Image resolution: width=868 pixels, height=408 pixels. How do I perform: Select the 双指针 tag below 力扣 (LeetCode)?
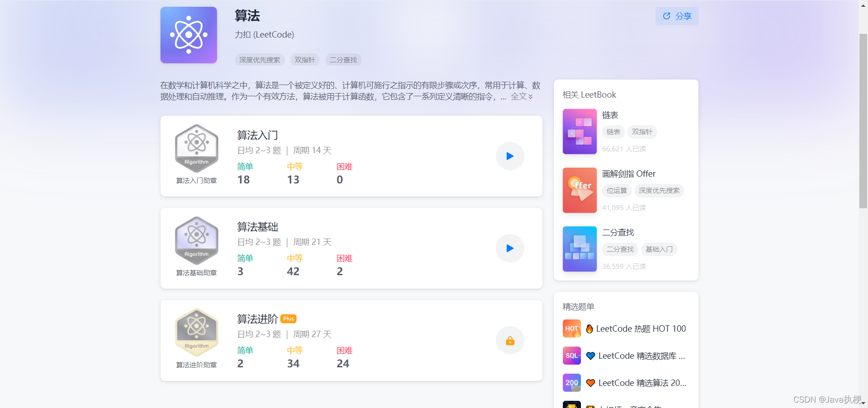pos(305,60)
